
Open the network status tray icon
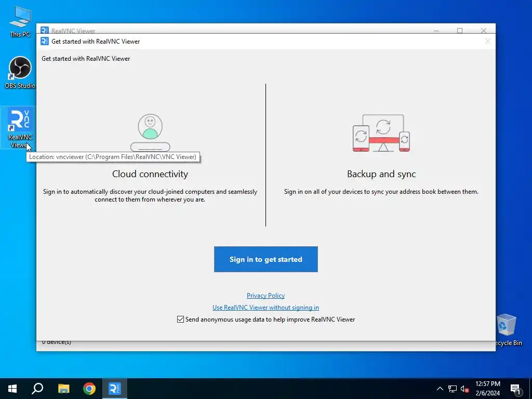[x=453, y=389]
